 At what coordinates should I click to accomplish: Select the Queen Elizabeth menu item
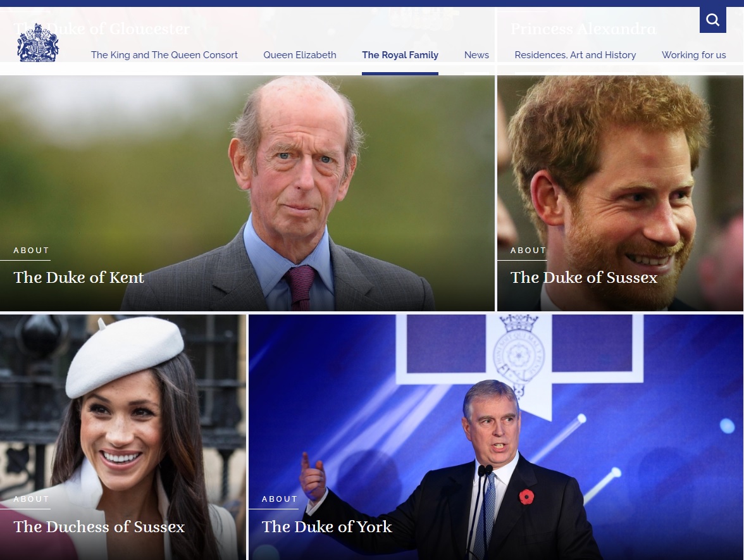point(299,55)
